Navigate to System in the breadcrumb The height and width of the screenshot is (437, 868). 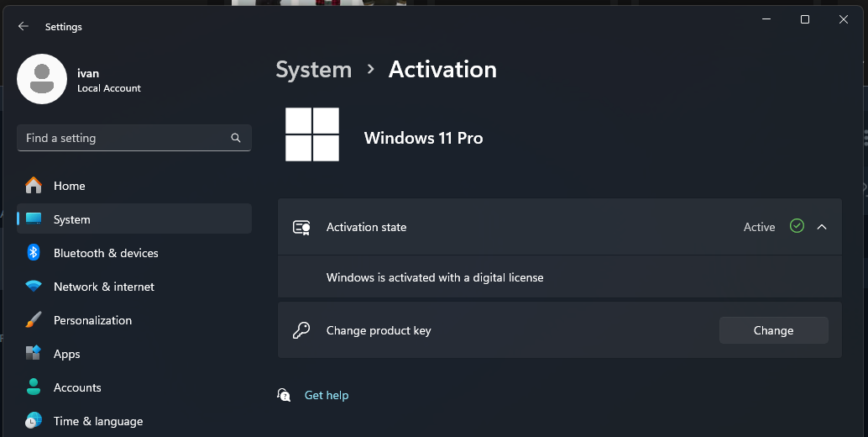click(314, 70)
